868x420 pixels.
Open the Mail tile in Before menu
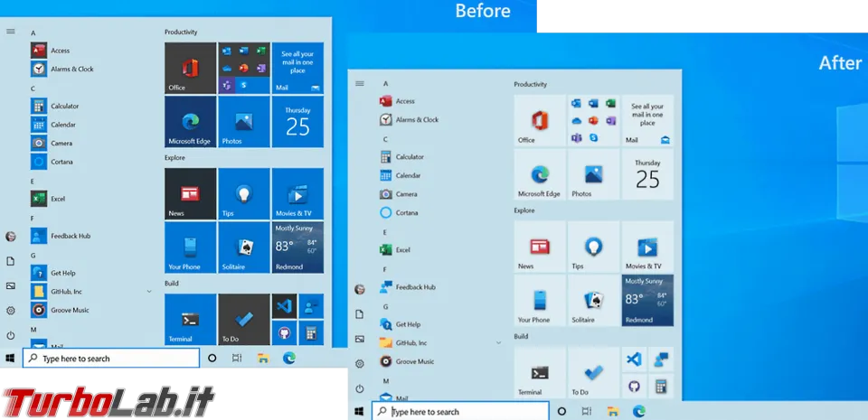tap(297, 68)
